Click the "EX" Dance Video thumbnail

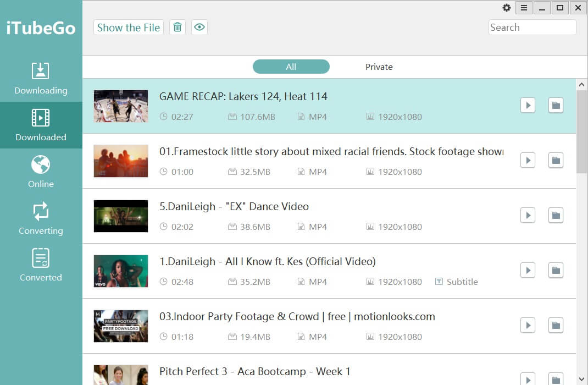point(121,216)
